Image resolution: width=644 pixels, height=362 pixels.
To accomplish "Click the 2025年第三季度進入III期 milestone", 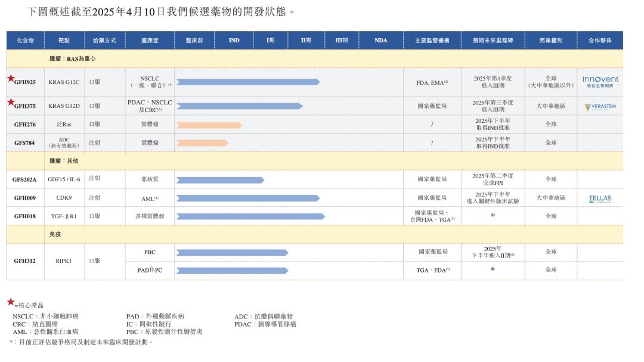I will [x=493, y=106].
